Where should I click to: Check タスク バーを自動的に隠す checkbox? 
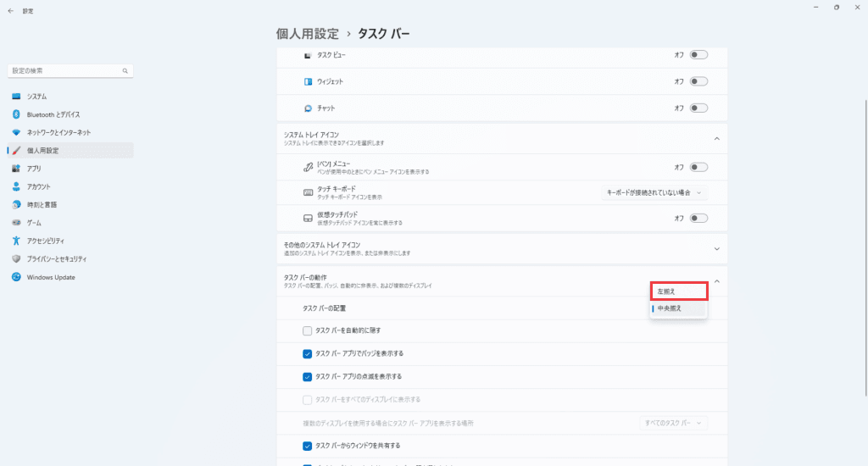[x=308, y=330]
